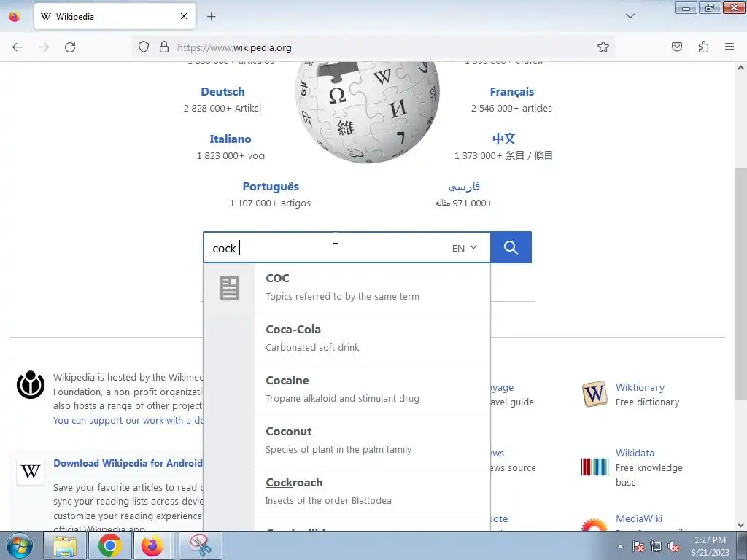Open the Windows Start menu orb

[x=20, y=545]
